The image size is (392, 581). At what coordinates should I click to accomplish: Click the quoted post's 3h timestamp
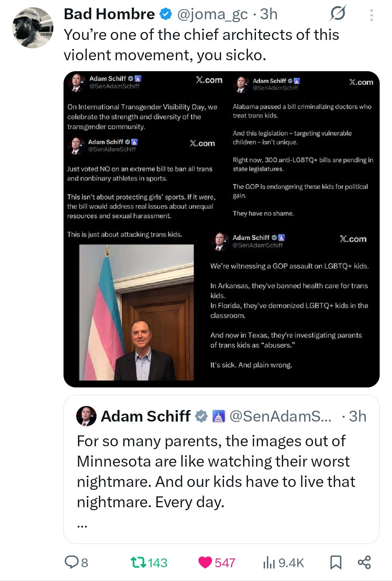358,416
